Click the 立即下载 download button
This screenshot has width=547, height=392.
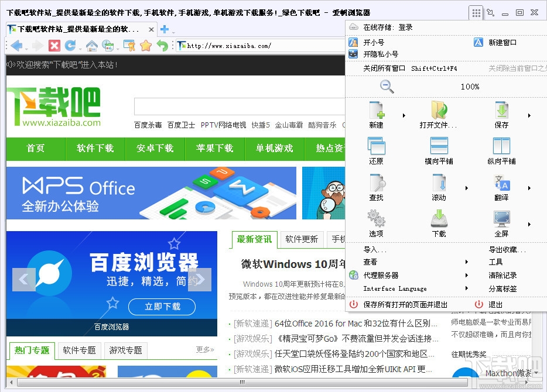[x=162, y=307]
